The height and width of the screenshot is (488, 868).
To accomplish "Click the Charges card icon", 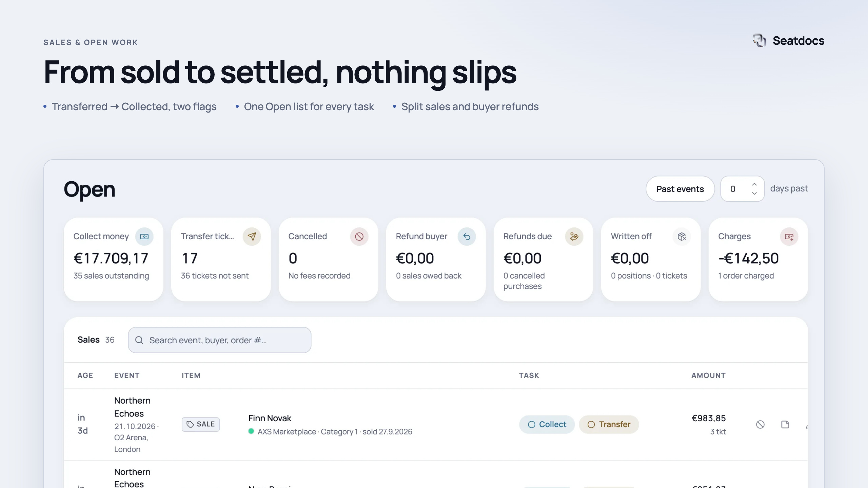I will click(789, 237).
